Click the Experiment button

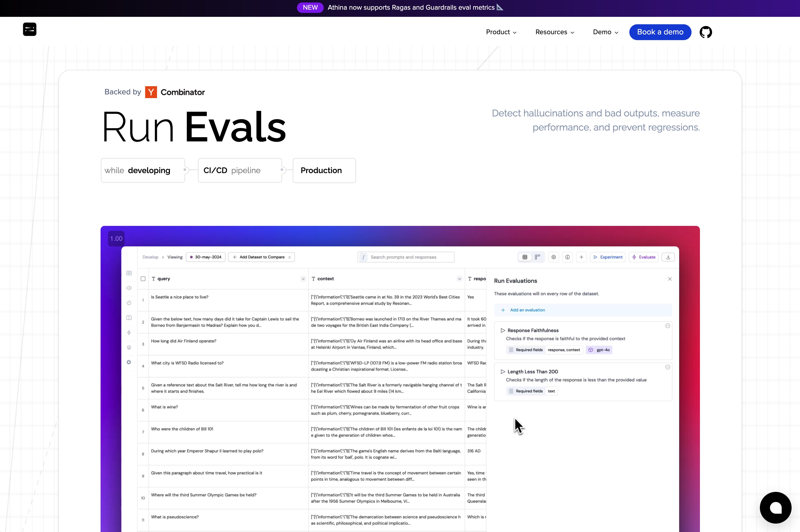[608, 257]
